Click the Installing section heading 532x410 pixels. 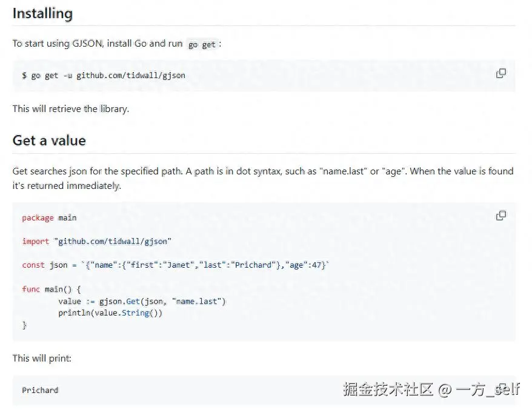point(42,13)
